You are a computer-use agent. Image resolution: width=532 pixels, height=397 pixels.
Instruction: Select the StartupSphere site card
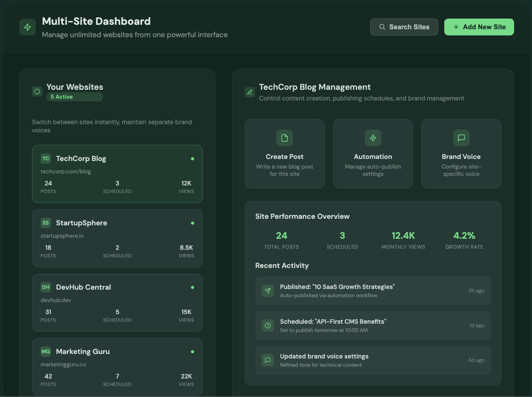[x=117, y=238]
